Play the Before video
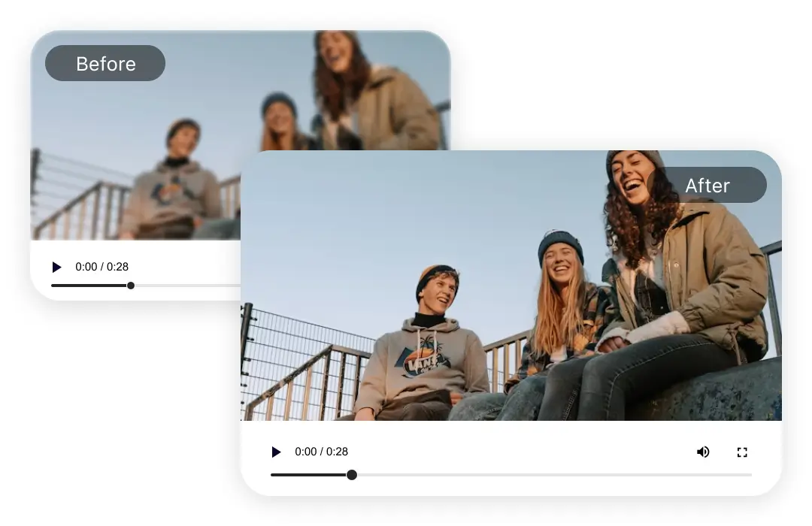The image size is (812, 526). coord(56,267)
